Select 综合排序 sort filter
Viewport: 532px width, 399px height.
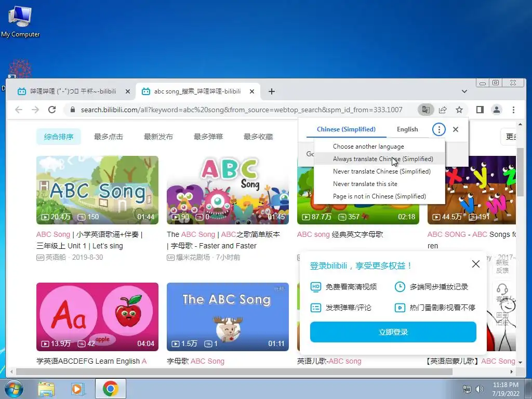click(x=58, y=137)
